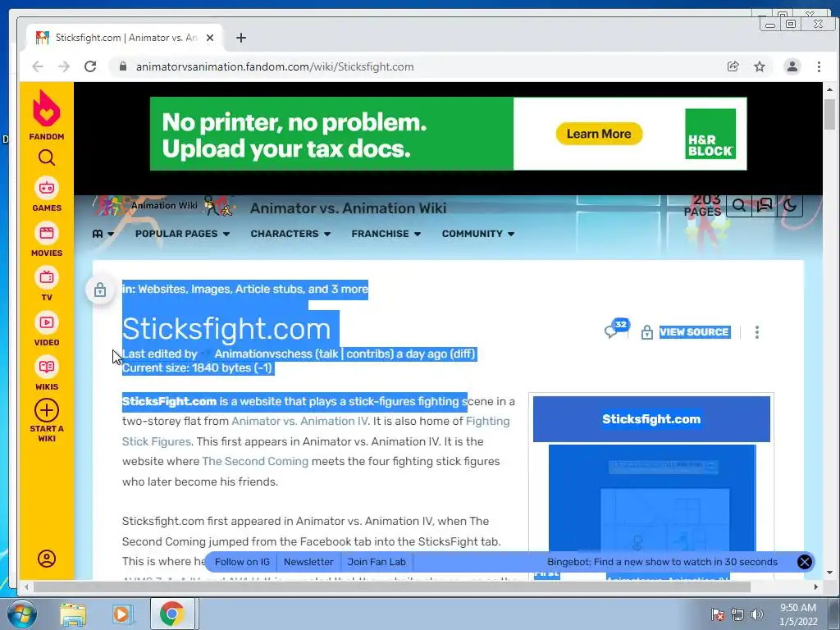This screenshot has height=630, width=840.
Task: Click the browser back arrow
Action: [x=38, y=66]
